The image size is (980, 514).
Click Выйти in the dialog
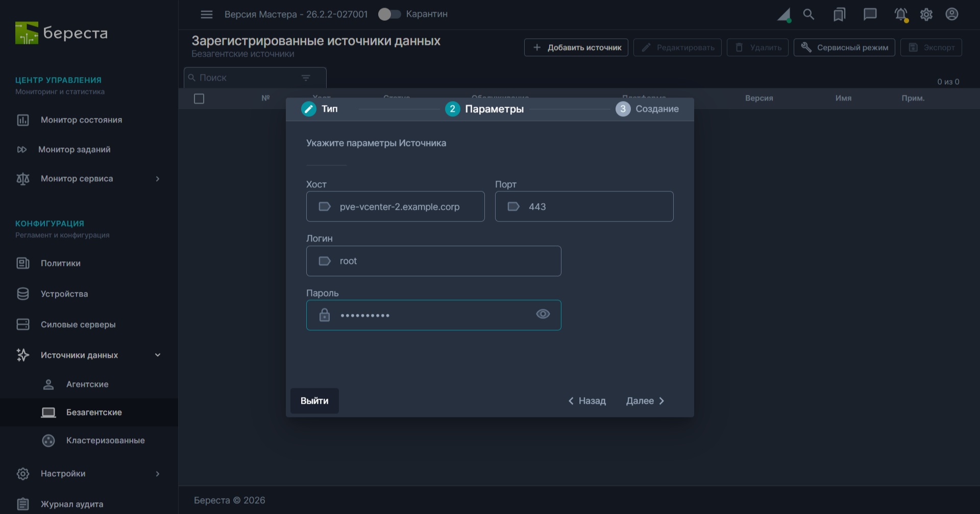tap(314, 401)
